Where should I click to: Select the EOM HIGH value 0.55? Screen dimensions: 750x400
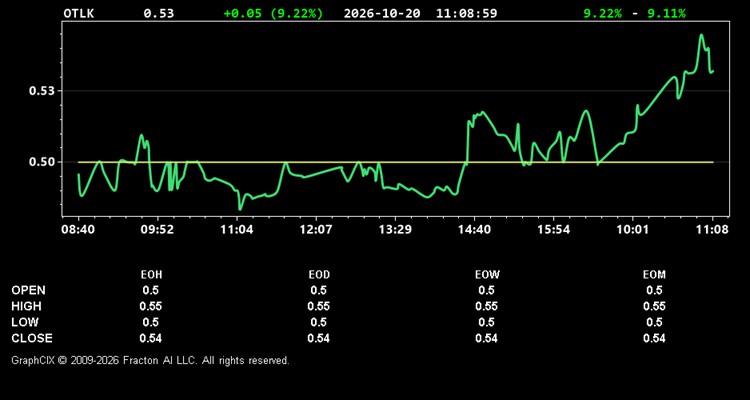pos(654,306)
